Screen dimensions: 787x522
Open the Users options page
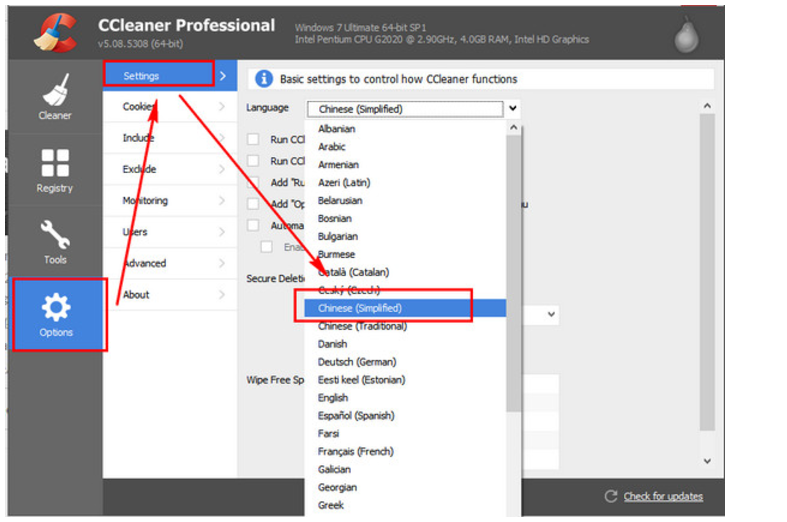pyautogui.click(x=170, y=232)
